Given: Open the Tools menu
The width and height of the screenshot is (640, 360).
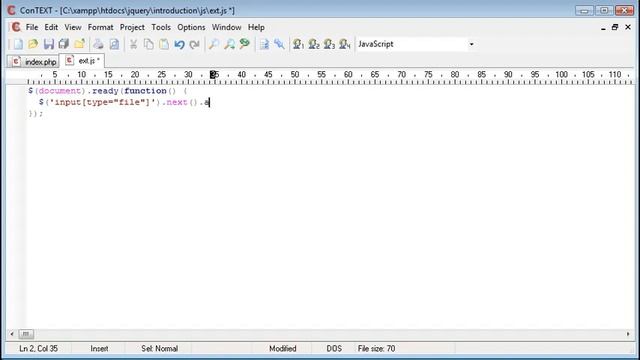Looking at the screenshot, I should [x=161, y=27].
